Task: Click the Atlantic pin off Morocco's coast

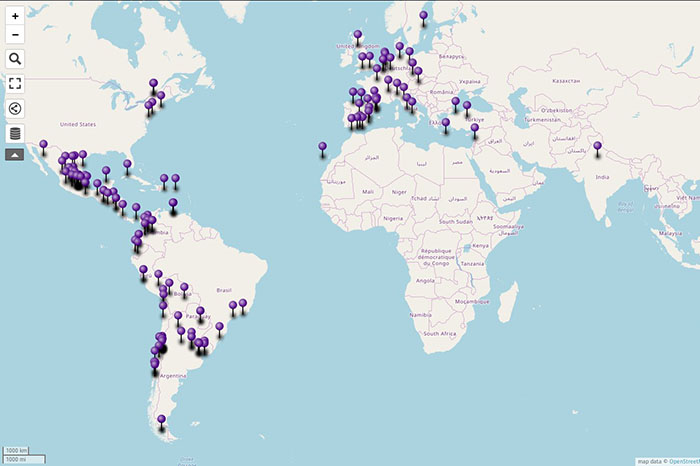Action: 323,148
